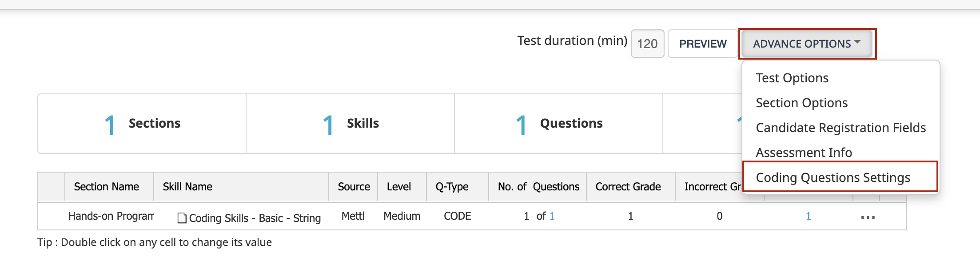Screen dimensions: 980x274
Task: Click the Sections summary tile
Action: 142,124
